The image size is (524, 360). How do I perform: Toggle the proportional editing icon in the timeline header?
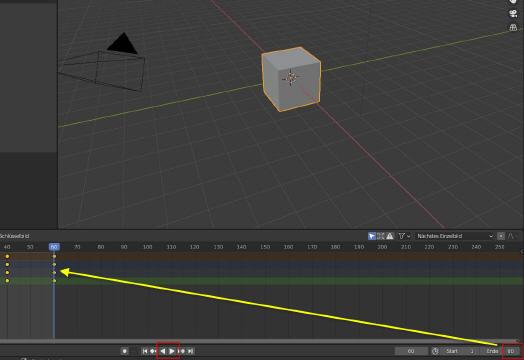(x=501, y=236)
